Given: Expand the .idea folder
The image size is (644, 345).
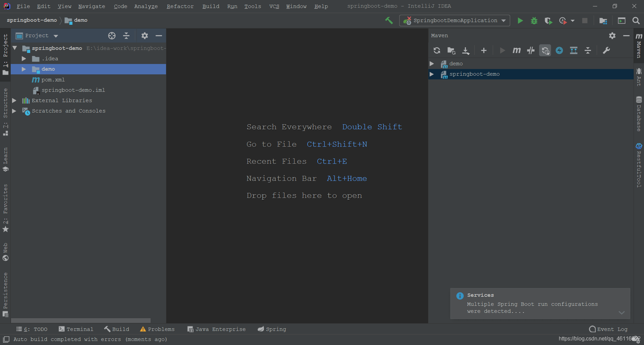Looking at the screenshot, I should 24,59.
